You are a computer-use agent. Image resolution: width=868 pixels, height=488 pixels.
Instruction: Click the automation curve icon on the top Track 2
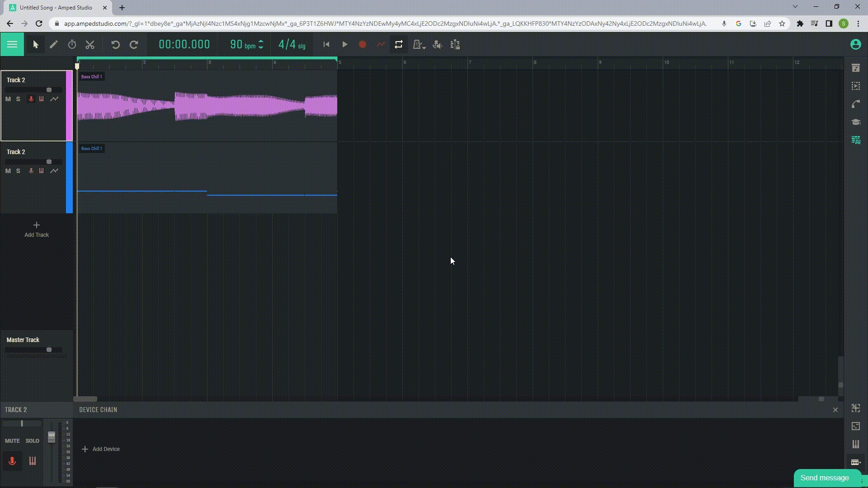click(54, 99)
